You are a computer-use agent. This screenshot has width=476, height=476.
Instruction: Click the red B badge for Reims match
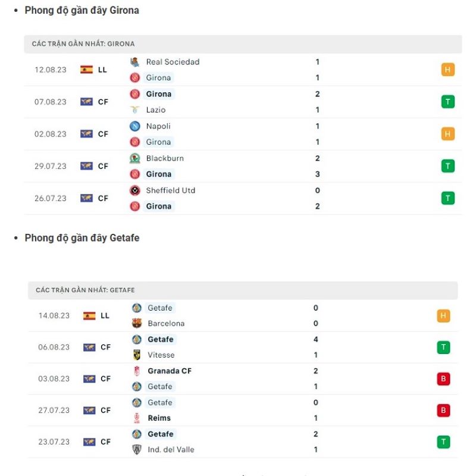pos(443,410)
